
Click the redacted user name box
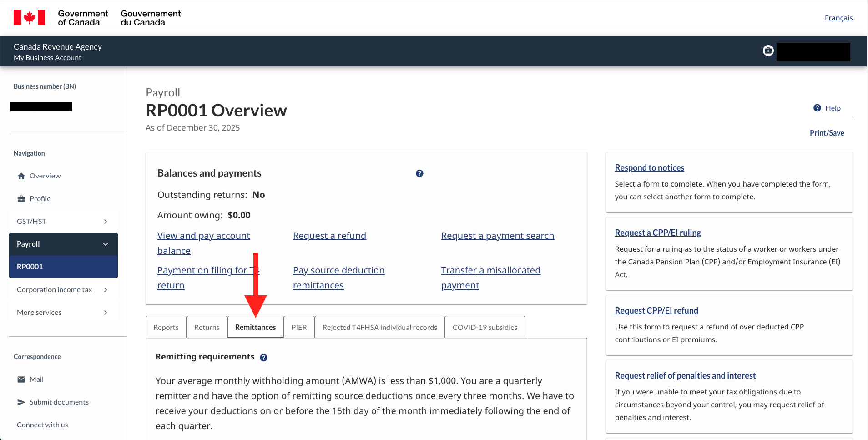(813, 52)
